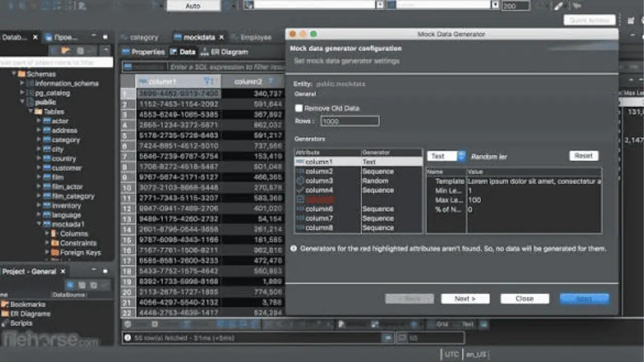Click the ER Diagram tab icon
This screenshot has width=644, height=362.
205,52
